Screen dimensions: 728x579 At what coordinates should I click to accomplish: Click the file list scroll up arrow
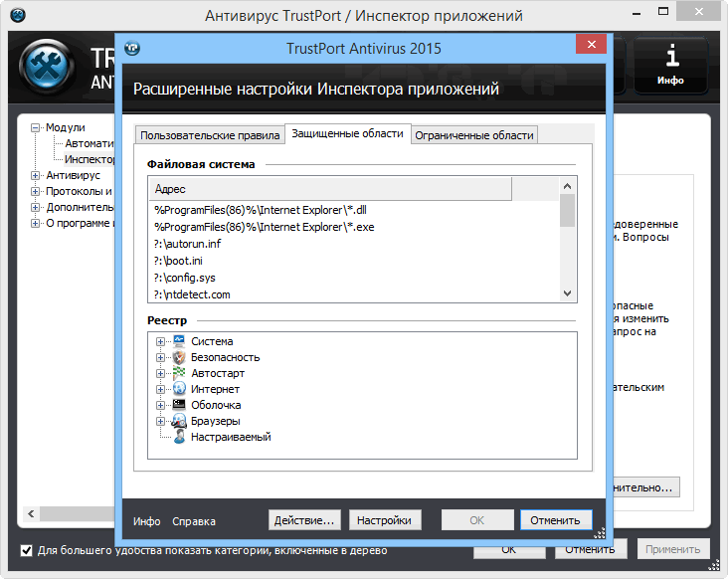tap(567, 186)
